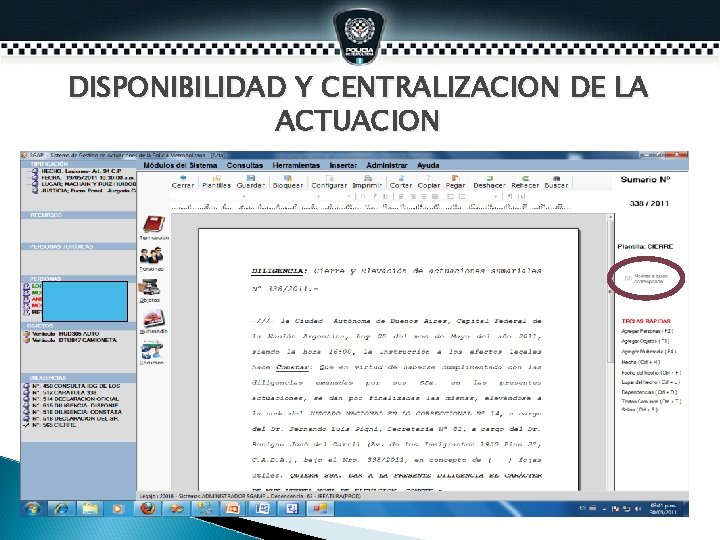
Task: Toggle bold formatting in the editor toolbar
Action: (x=363, y=197)
